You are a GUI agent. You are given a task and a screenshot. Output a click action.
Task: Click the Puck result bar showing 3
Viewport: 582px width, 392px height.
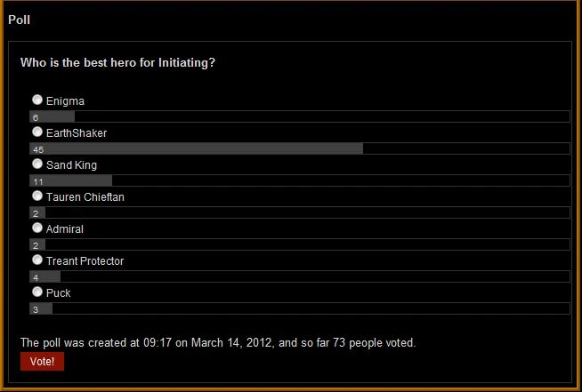coord(41,308)
